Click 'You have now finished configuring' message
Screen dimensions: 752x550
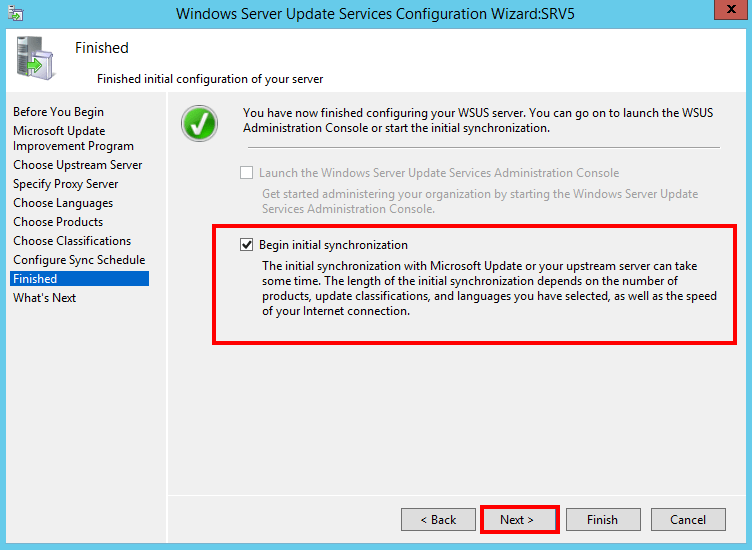click(x=478, y=120)
